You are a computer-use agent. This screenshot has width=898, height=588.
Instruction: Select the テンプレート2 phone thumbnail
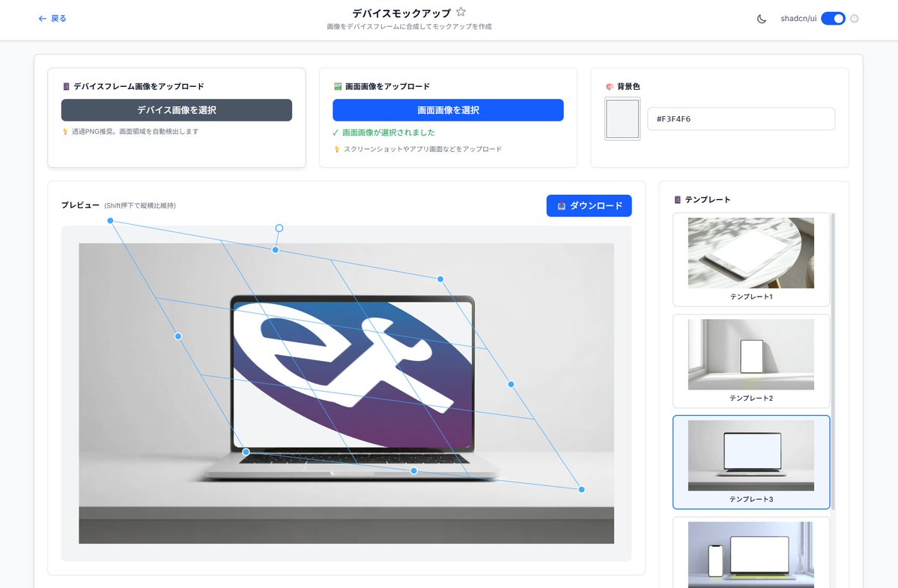750,354
